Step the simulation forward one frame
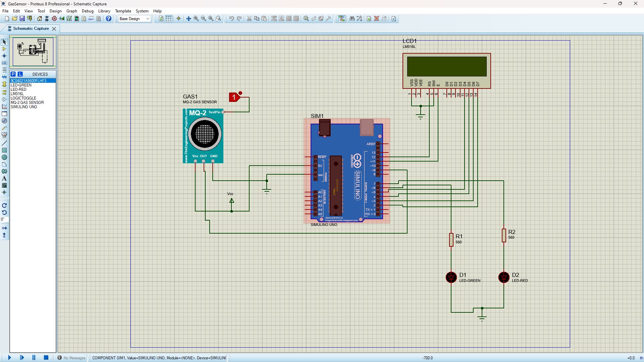 (x=22, y=358)
